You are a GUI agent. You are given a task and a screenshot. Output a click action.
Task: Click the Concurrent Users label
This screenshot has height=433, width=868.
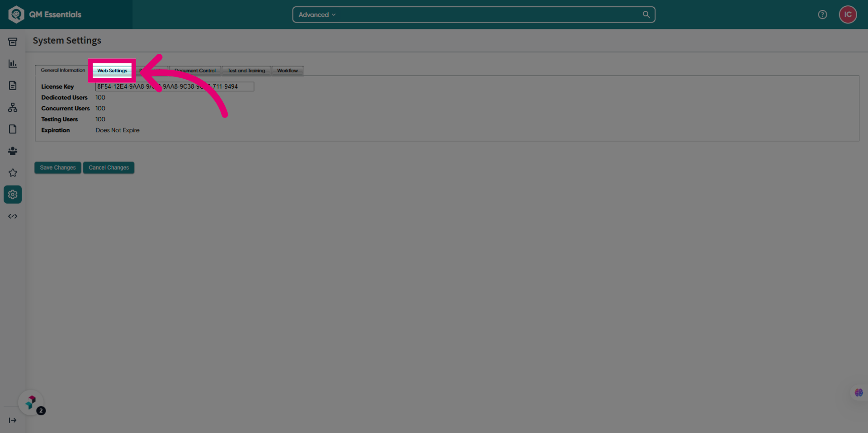coord(66,109)
